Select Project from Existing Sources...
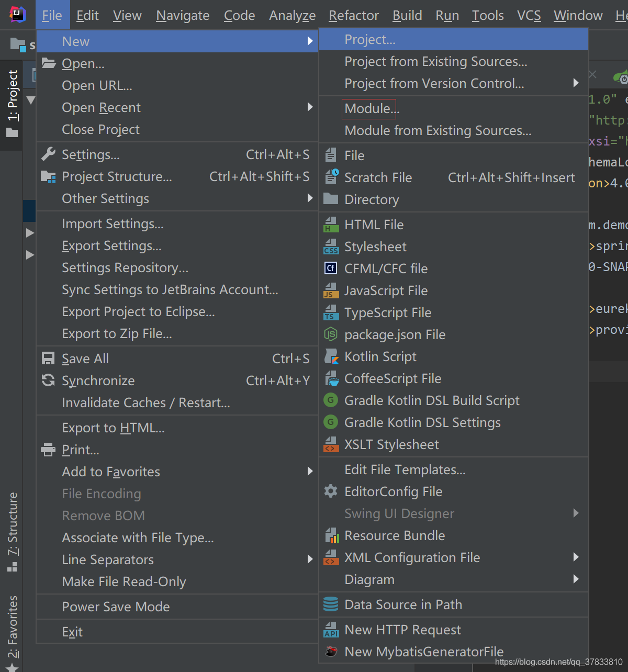Image resolution: width=628 pixels, height=672 pixels. click(x=454, y=61)
